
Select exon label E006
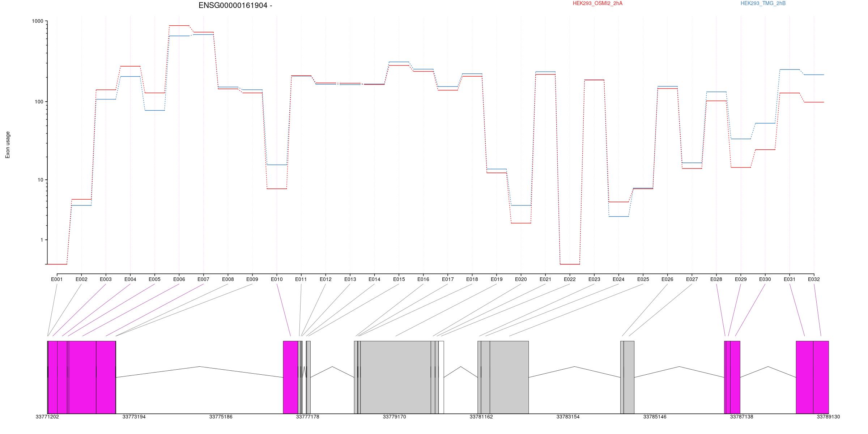[179, 279]
